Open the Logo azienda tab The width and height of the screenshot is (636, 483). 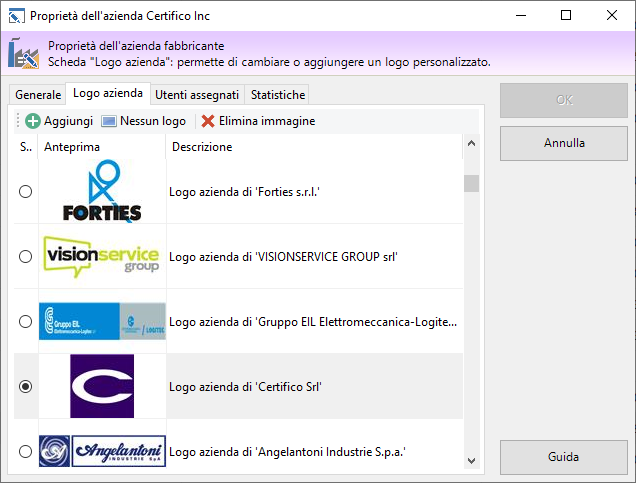(x=108, y=93)
